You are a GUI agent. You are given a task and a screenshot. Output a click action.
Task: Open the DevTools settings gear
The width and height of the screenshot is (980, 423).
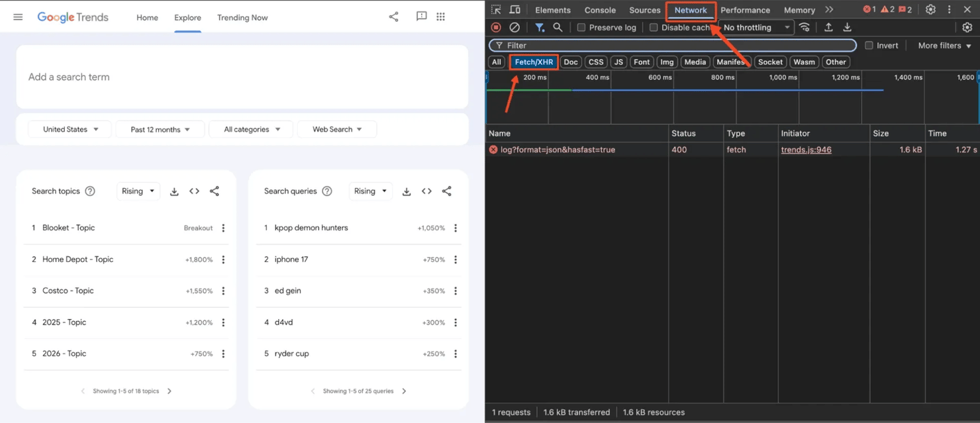pyautogui.click(x=930, y=10)
